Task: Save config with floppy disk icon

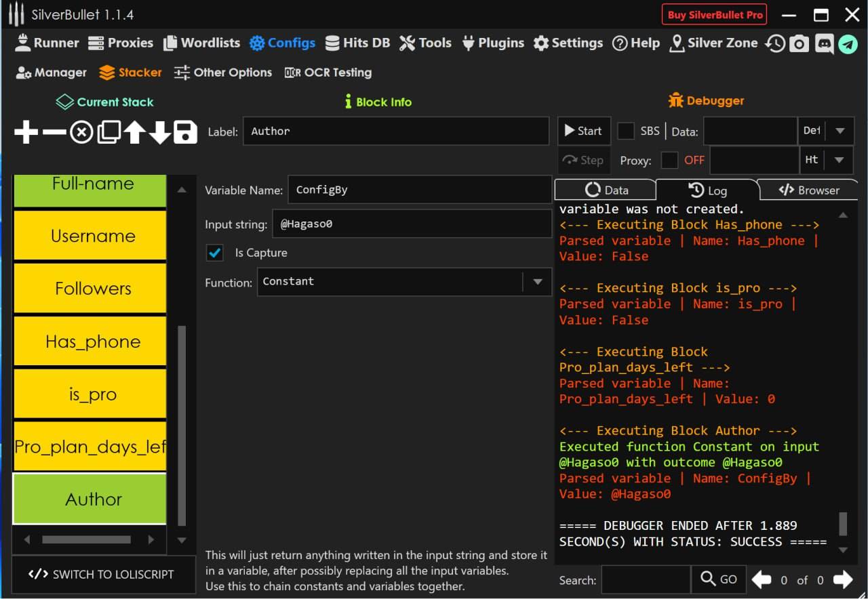Action: (x=186, y=132)
